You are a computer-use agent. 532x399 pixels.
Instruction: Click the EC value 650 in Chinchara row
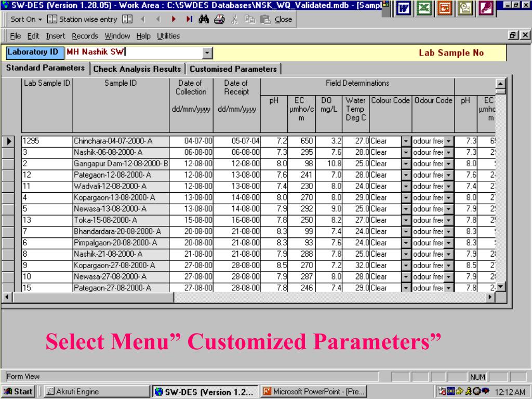point(302,141)
